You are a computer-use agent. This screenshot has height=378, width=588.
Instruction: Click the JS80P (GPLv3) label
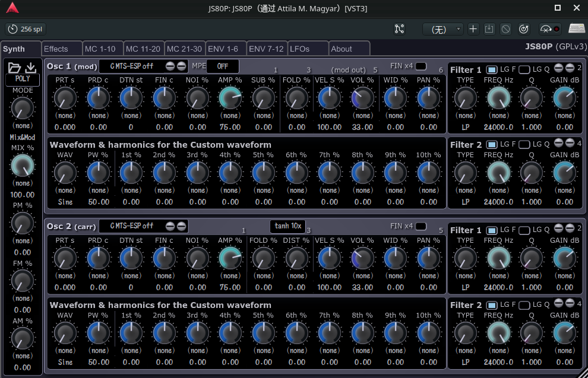pos(556,46)
